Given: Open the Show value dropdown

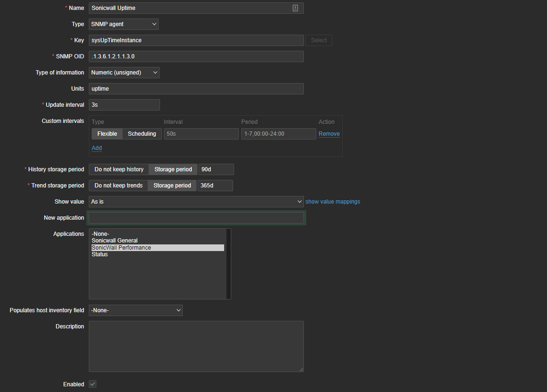Looking at the screenshot, I should tap(196, 202).
